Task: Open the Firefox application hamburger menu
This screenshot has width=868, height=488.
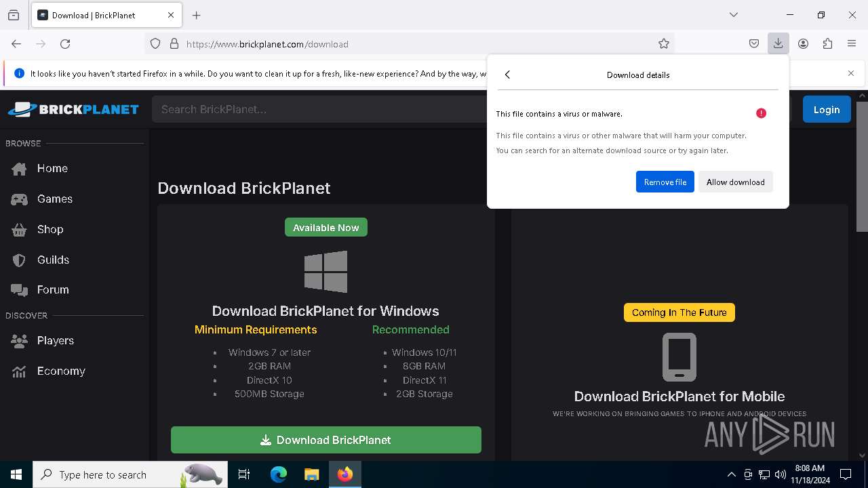Action: [852, 43]
